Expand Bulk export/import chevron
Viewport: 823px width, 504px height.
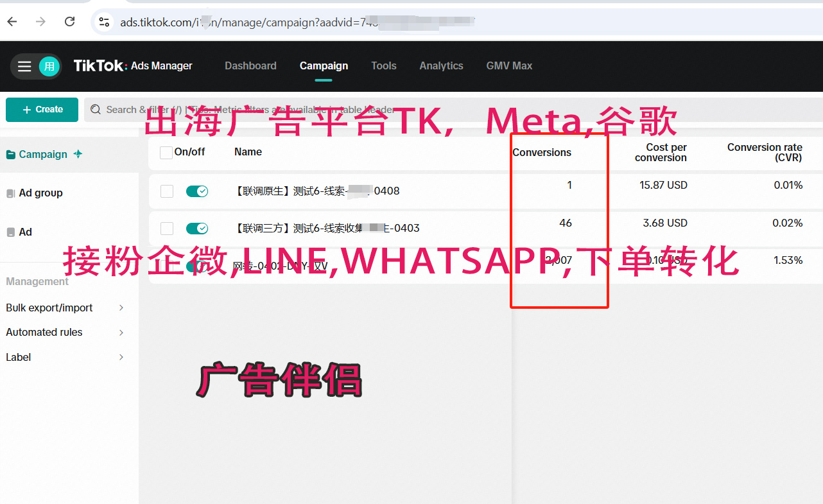(121, 308)
